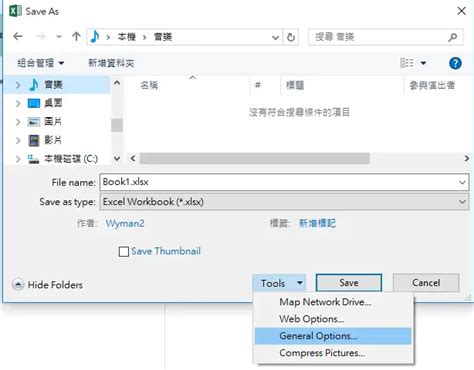Image resolution: width=474 pixels, height=370 pixels.
Task: Refresh the current folder view
Action: coord(291,37)
